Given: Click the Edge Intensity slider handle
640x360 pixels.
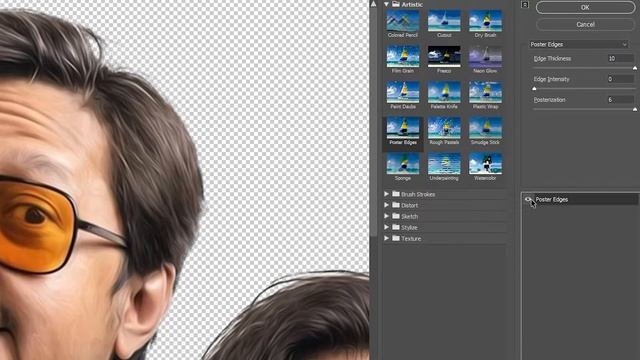Looking at the screenshot, I should tap(534, 89).
